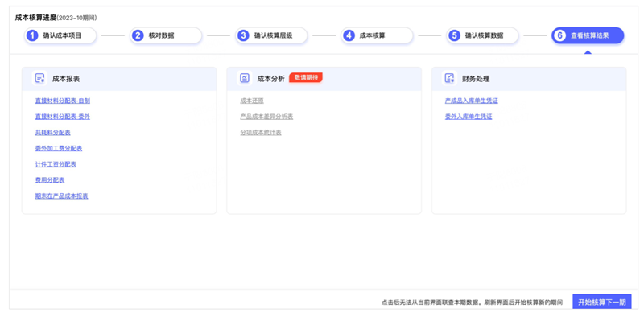
Task: Open the 期末在产品成本报表 link
Action: [62, 196]
